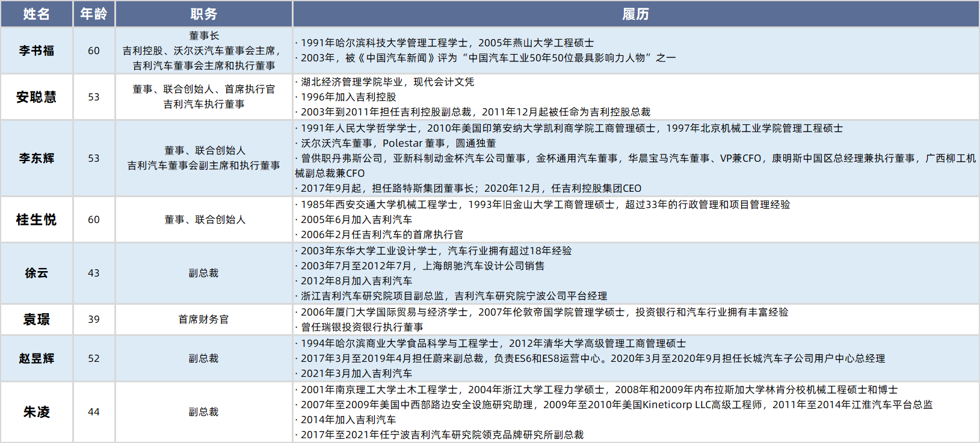Select the name cell 桂生悦
This screenshot has width=980, height=443.
point(37,219)
